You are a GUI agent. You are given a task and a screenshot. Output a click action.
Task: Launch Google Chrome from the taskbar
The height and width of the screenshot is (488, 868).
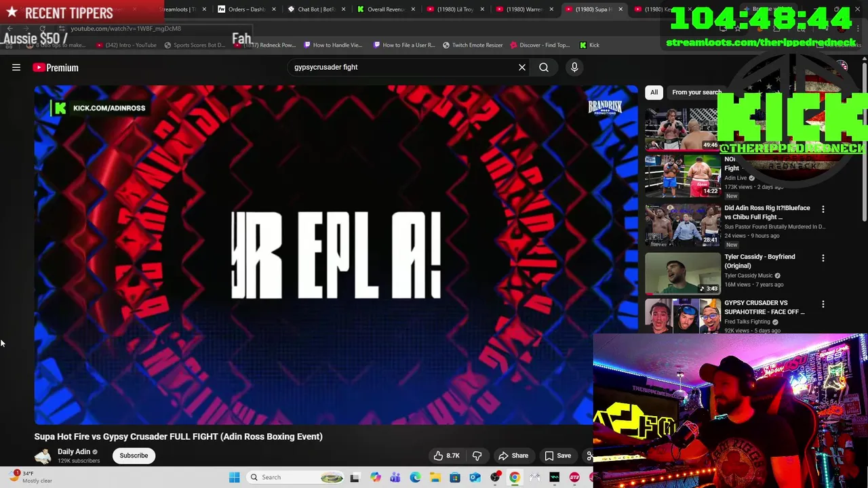pos(515,478)
